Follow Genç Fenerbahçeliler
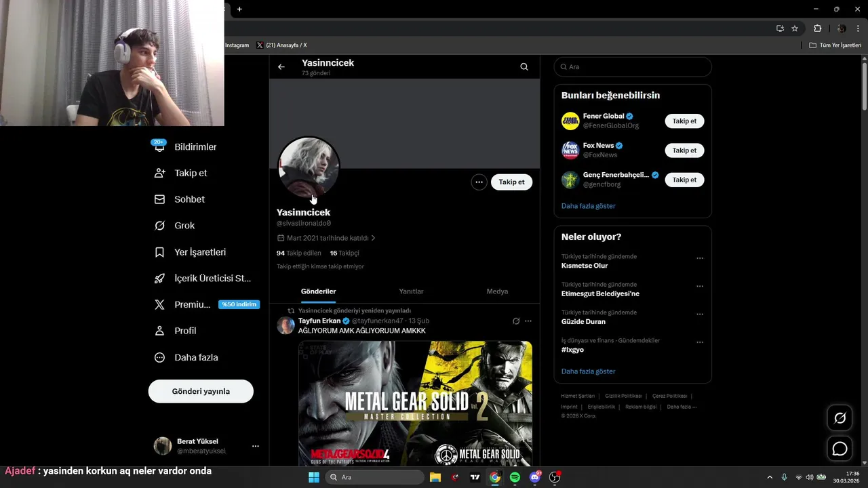868x488 pixels. point(684,180)
